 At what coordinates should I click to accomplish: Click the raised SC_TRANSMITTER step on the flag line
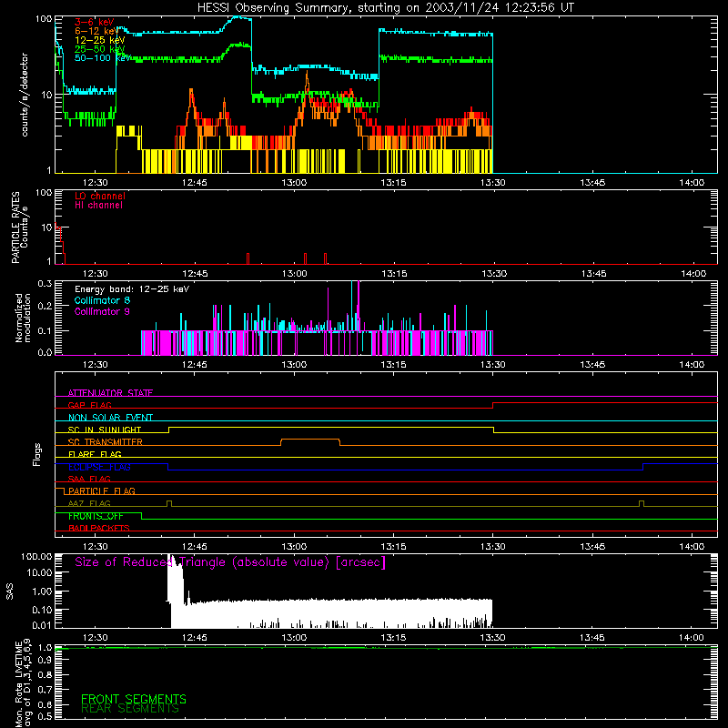click(310, 440)
